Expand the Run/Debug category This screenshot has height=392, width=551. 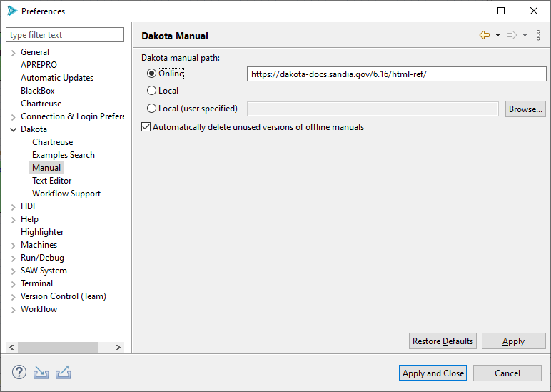tap(14, 258)
